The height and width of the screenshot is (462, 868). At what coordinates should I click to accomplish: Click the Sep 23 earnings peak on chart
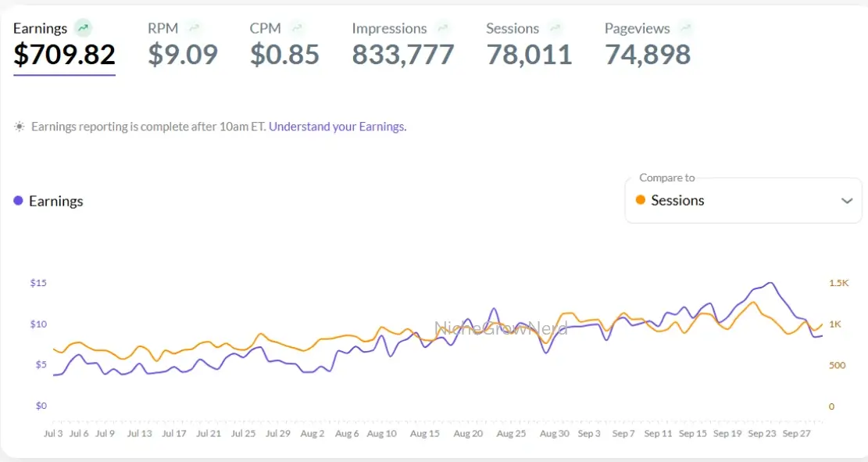(770, 283)
